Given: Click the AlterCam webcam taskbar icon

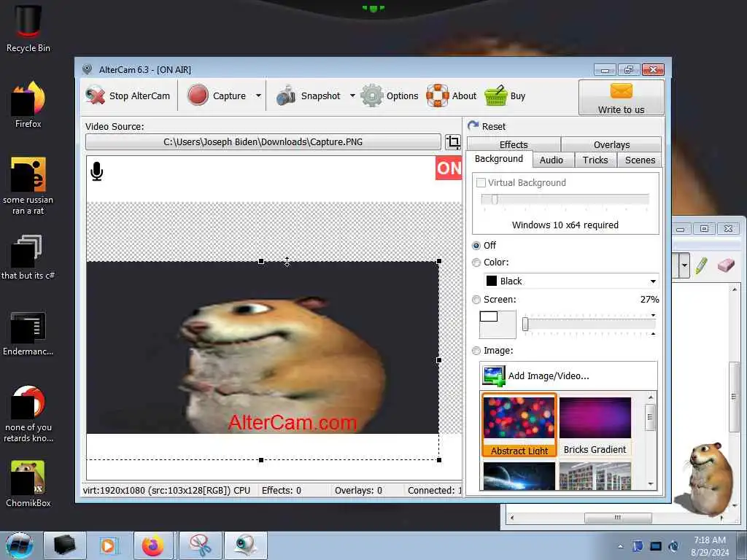Looking at the screenshot, I should (x=246, y=545).
